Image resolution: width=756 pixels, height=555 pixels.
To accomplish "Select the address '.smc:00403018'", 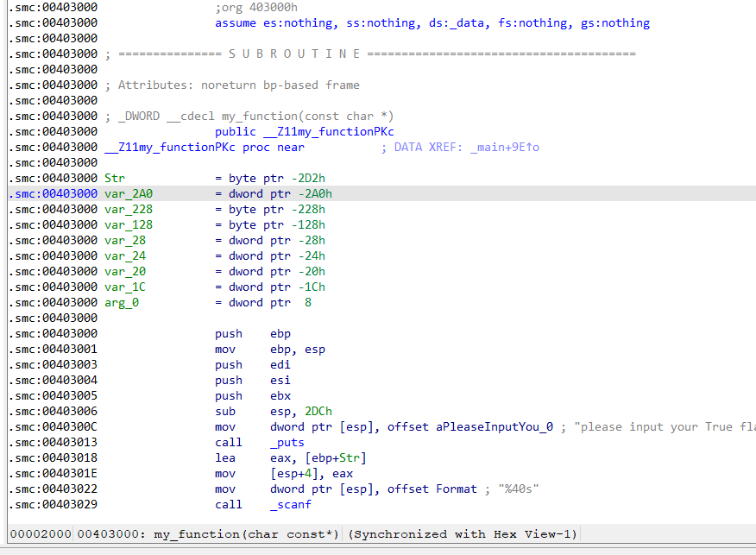I will (53, 457).
